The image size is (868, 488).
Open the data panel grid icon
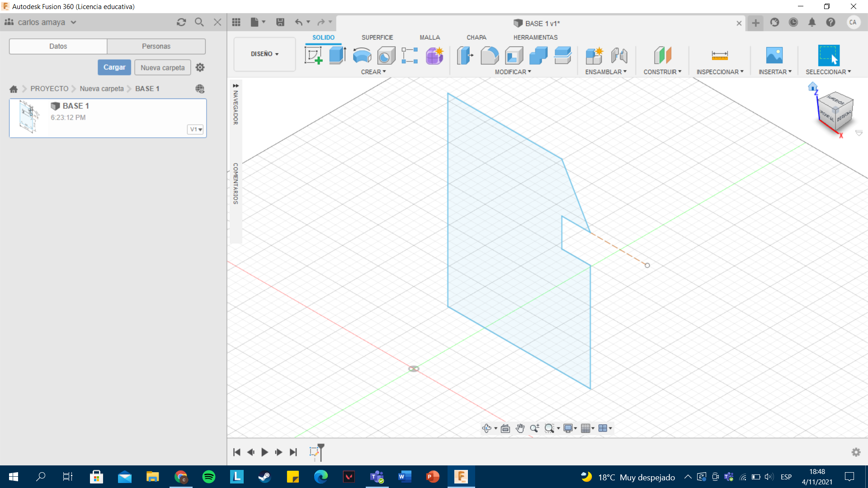(x=236, y=22)
